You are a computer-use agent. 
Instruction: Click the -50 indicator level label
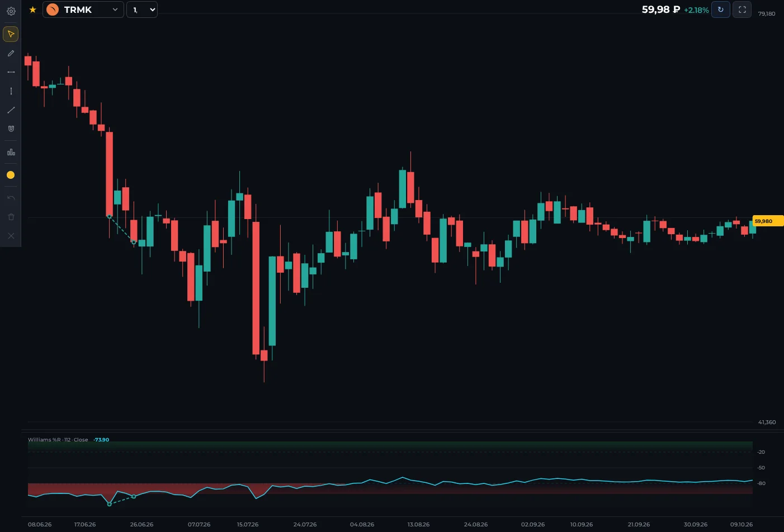[761, 468]
